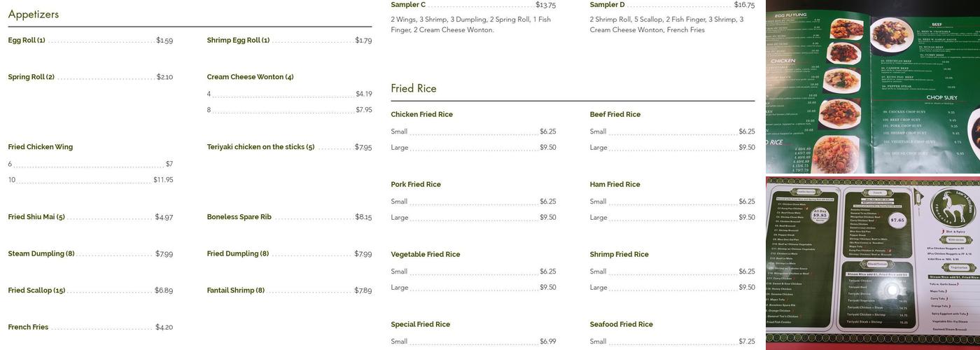Select French Fries from appetizers
The image size is (980, 350).
(x=28, y=328)
